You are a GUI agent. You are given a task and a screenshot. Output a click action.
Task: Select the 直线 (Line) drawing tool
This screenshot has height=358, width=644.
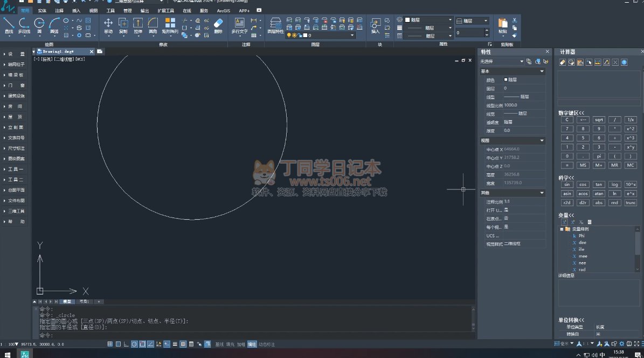9,25
